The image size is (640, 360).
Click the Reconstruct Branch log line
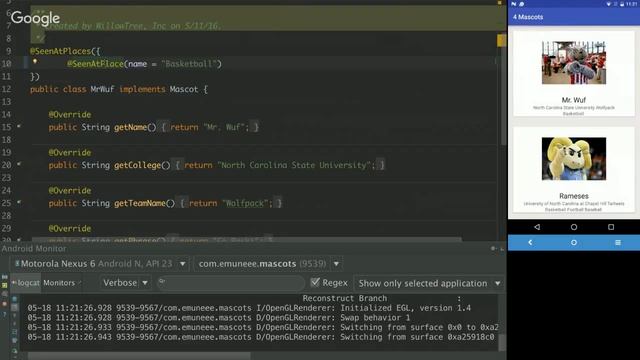coord(344,298)
